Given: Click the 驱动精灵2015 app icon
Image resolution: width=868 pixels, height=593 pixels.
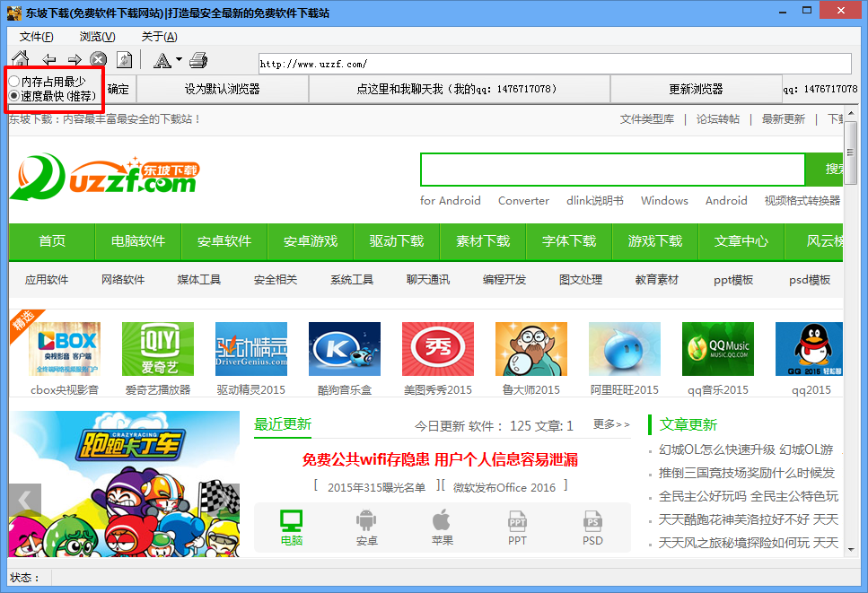Looking at the screenshot, I should click(251, 349).
